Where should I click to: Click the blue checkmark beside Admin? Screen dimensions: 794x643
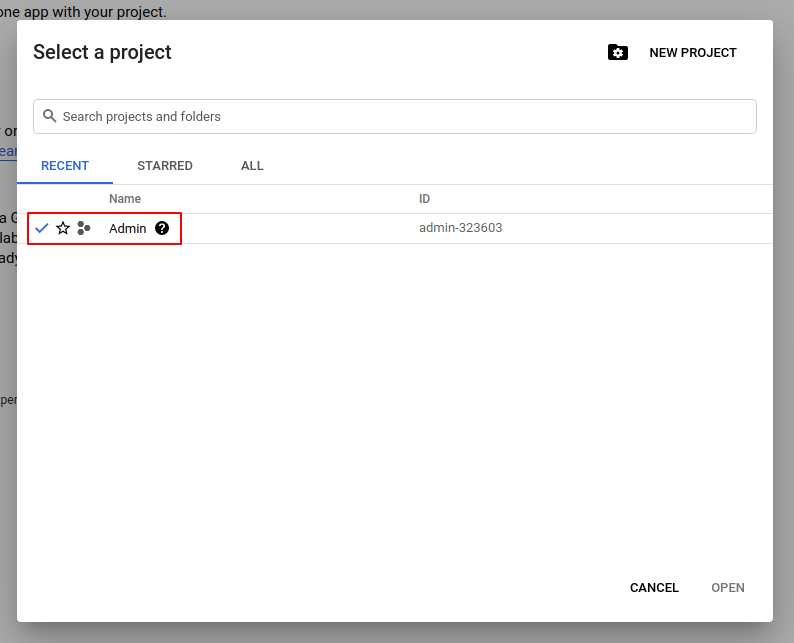[x=42, y=228]
